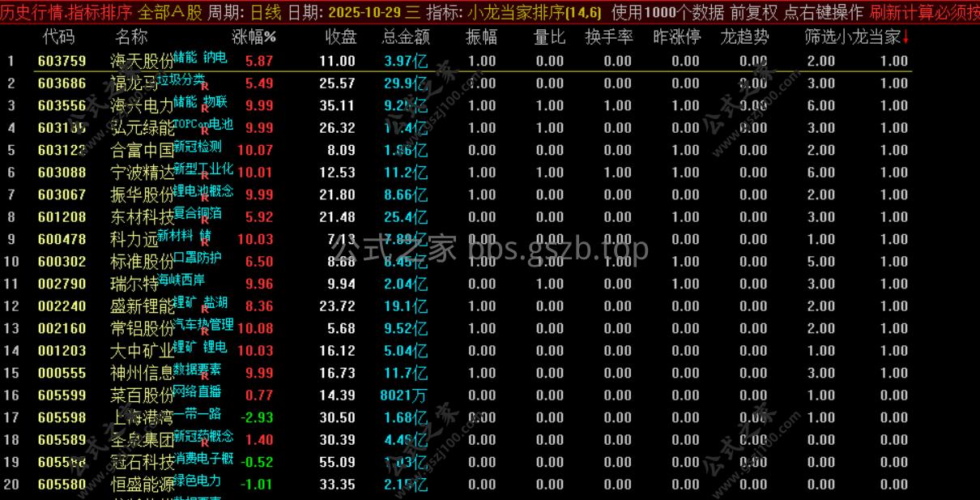The image size is (980, 500).
Task: Click 使用1000个数据 setting text
Action: pyautogui.click(x=667, y=12)
